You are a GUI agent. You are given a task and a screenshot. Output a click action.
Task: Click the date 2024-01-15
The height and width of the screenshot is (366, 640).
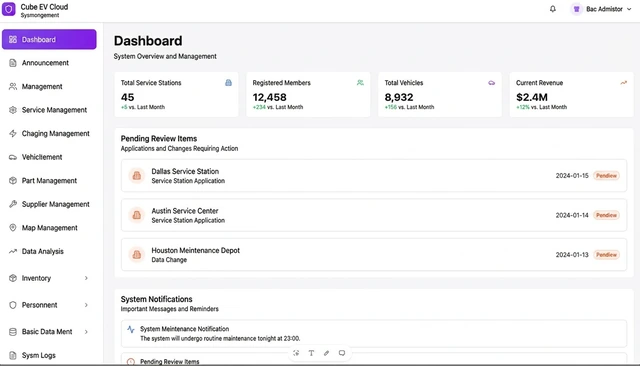coord(572,176)
